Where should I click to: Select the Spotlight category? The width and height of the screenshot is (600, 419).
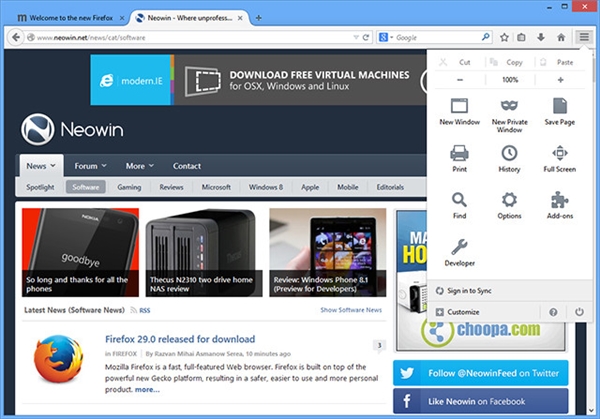[x=40, y=187]
